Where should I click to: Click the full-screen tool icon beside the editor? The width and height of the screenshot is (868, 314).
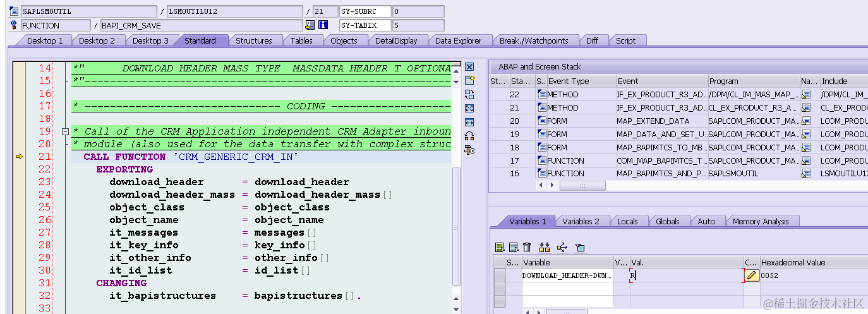[469, 108]
